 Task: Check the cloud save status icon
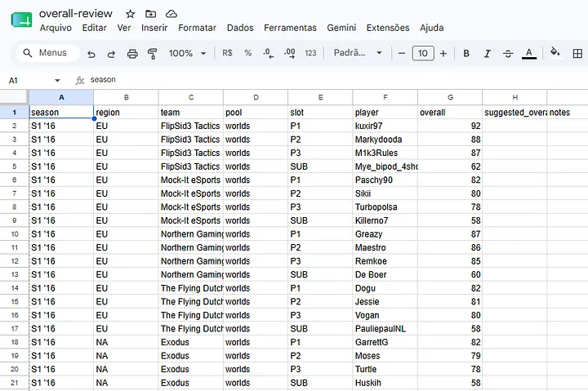point(171,14)
